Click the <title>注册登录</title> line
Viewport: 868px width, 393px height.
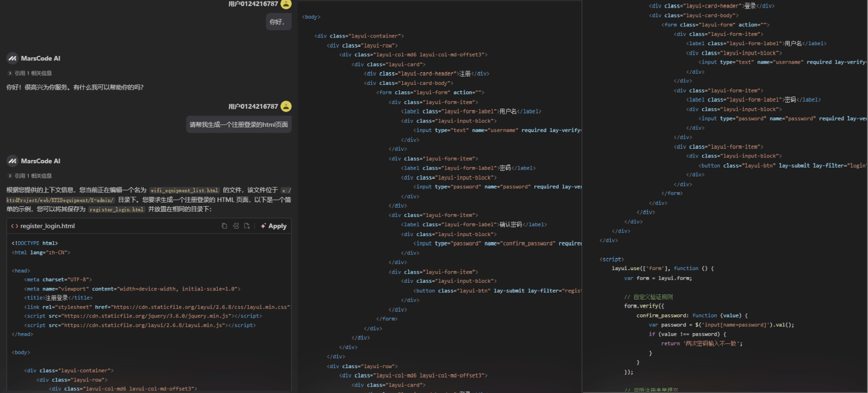[58, 298]
